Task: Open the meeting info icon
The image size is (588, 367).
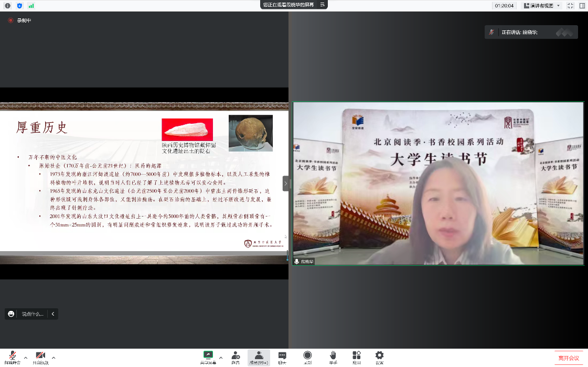Action: pyautogui.click(x=7, y=6)
